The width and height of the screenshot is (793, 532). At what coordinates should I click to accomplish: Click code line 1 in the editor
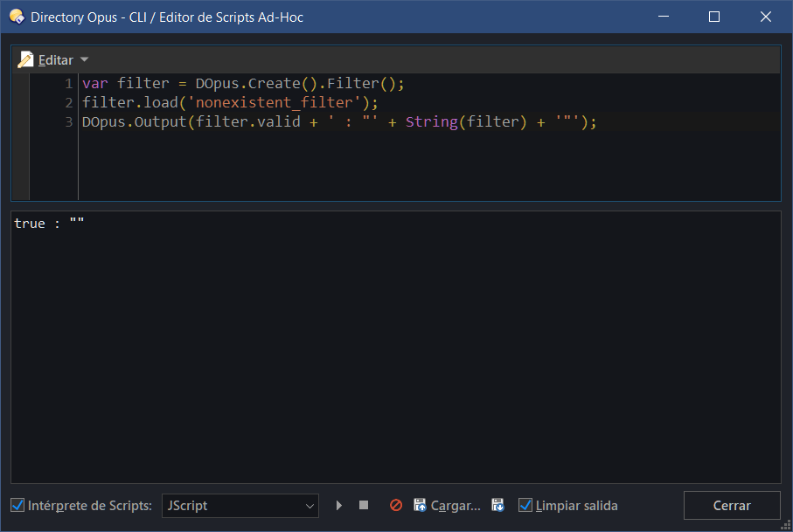[x=243, y=83]
